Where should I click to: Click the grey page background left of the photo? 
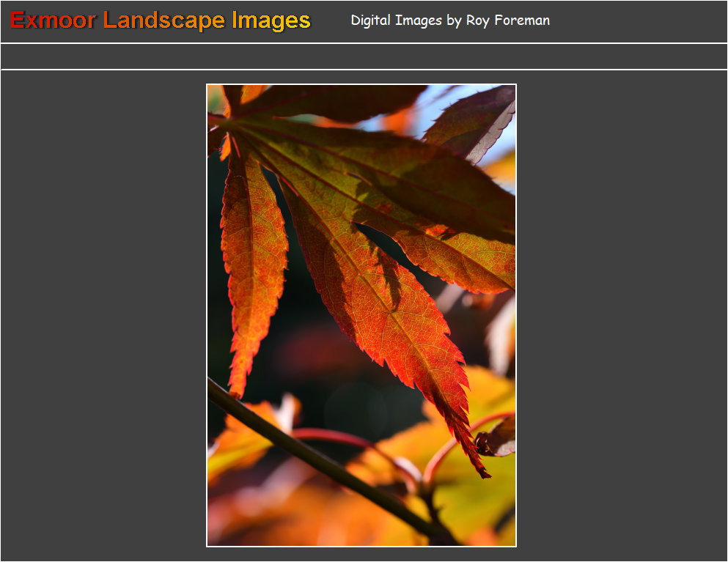coord(103,315)
